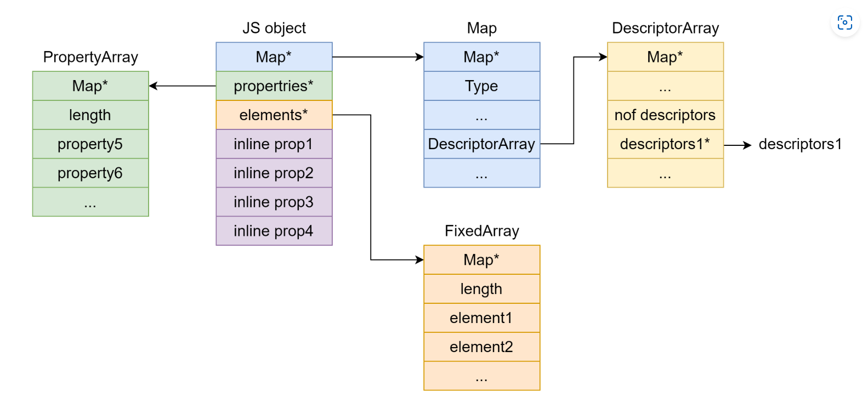Click the visual search icon in top-right corner
The width and height of the screenshot is (868, 419).
tap(844, 22)
